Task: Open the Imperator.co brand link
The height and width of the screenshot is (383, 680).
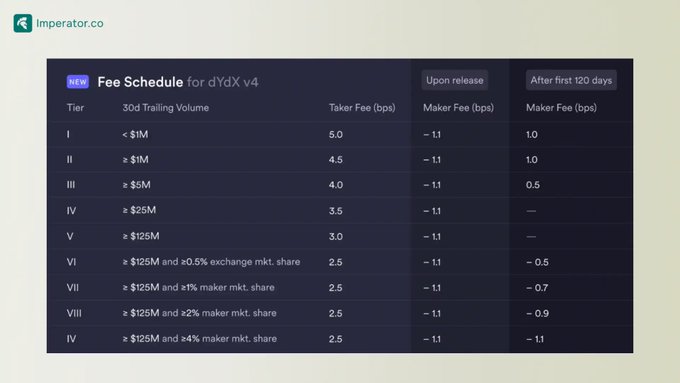Action: (x=70, y=23)
